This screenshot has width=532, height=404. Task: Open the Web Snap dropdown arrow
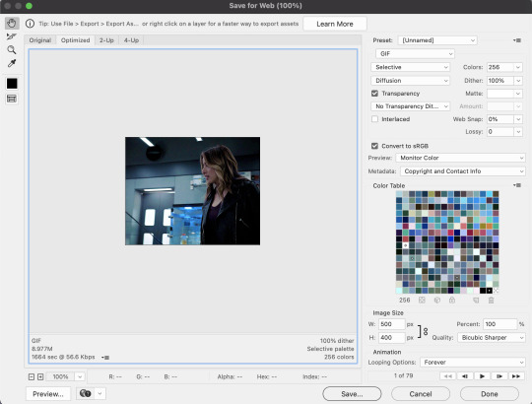coord(518,119)
